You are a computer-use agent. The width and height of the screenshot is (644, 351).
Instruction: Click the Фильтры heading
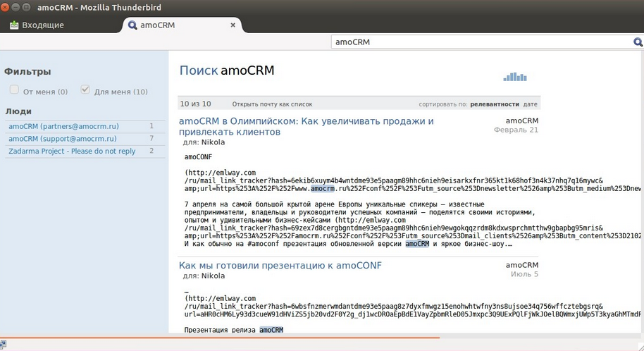tap(27, 71)
